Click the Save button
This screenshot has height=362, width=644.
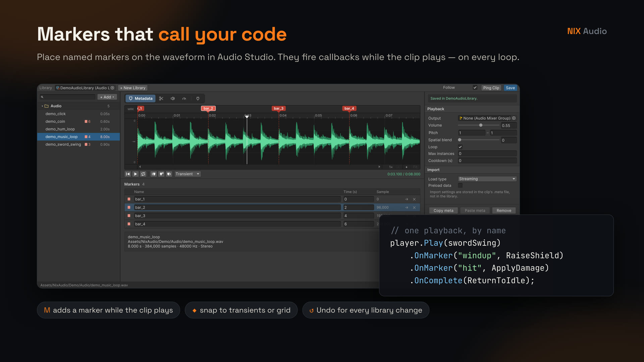[x=510, y=88]
